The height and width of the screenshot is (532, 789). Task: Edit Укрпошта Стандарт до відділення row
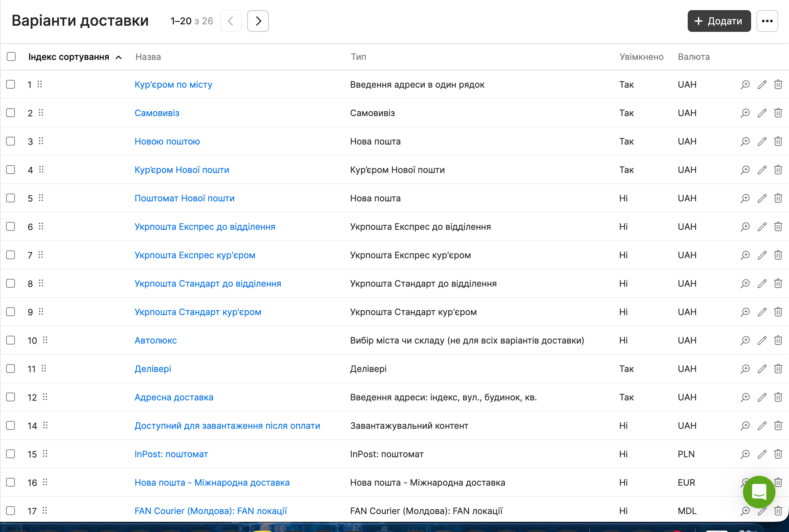point(762,283)
